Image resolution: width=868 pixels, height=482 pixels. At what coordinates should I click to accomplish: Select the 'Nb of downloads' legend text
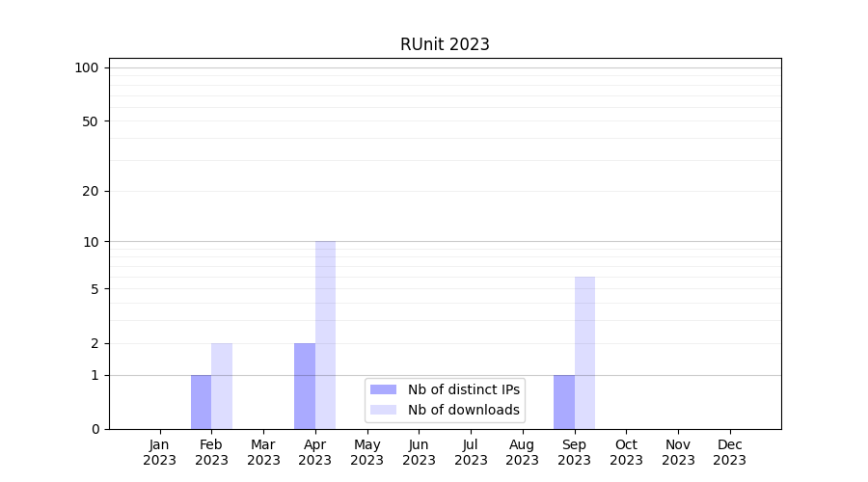point(463,410)
